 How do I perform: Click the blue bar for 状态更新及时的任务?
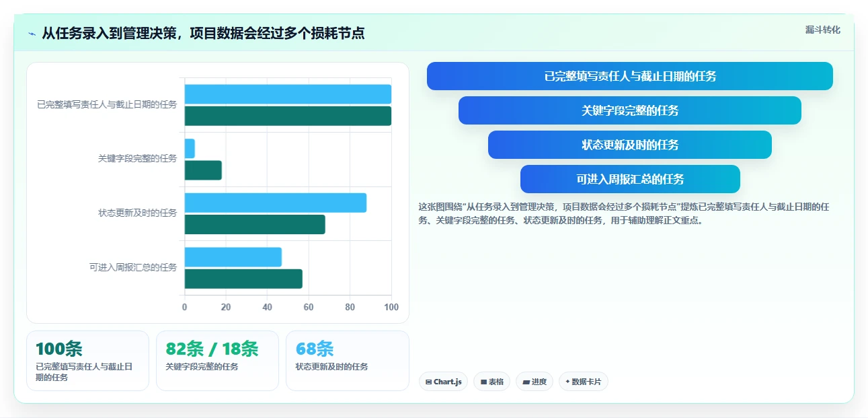[x=276, y=203]
